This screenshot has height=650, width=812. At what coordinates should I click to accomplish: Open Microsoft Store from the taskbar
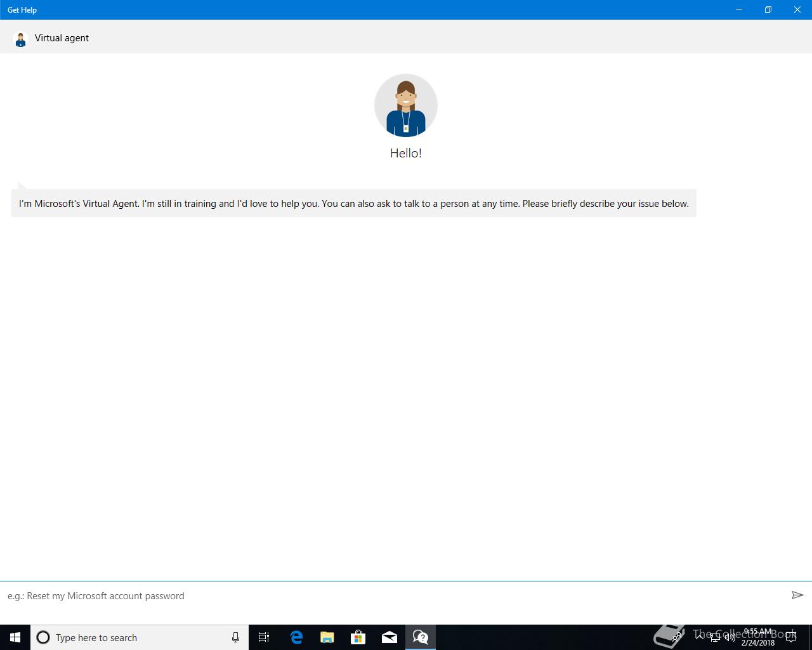tap(358, 637)
